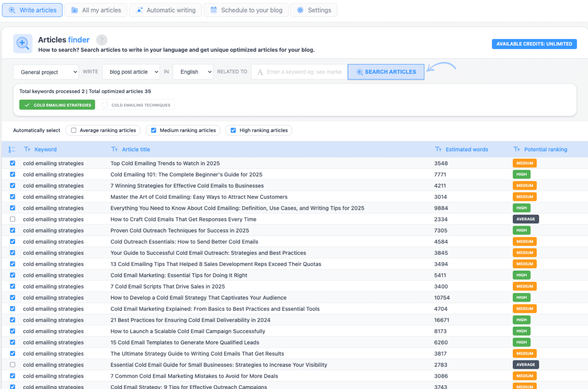Click the calendar icon on Schedule to your blog

pos(213,10)
